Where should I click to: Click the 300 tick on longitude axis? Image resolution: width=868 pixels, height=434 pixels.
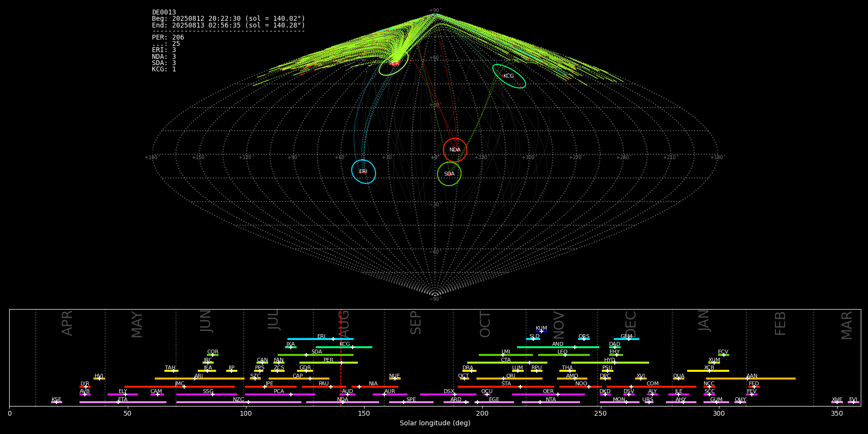click(719, 413)
